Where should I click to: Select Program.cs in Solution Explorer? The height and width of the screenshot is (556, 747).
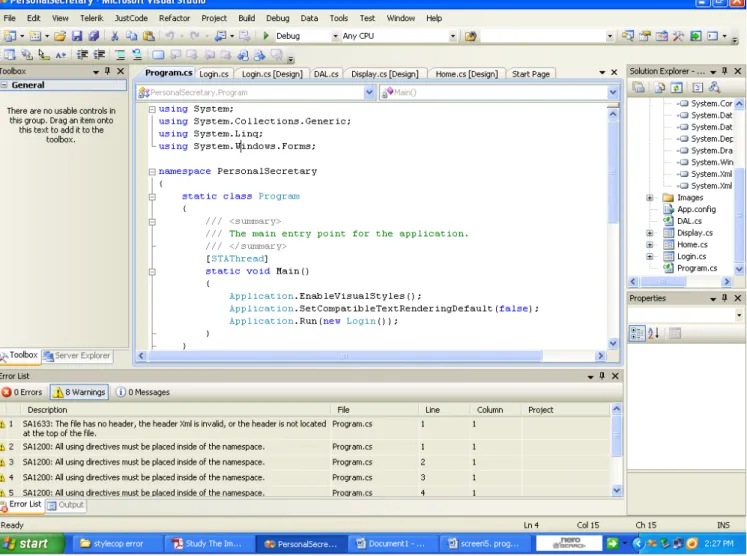point(697,268)
